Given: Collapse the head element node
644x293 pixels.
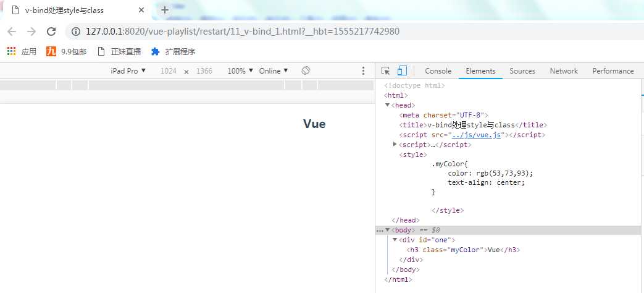Looking at the screenshot, I should 387,105.
